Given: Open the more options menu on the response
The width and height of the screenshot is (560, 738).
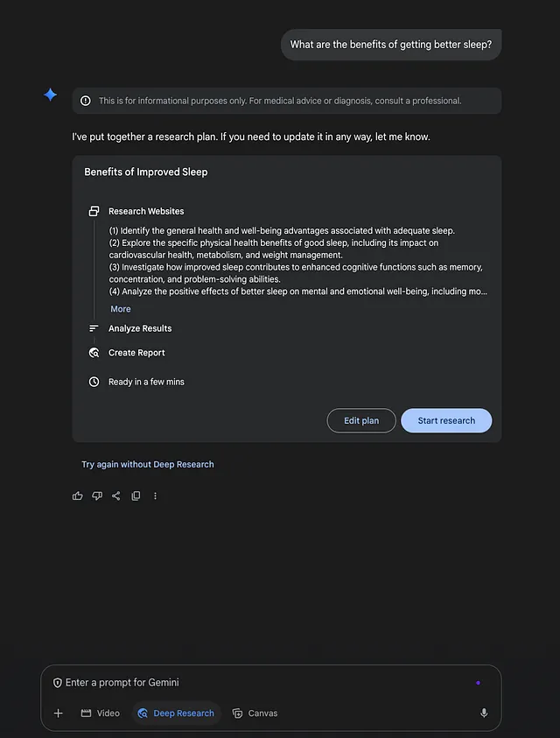Looking at the screenshot, I should (x=155, y=496).
